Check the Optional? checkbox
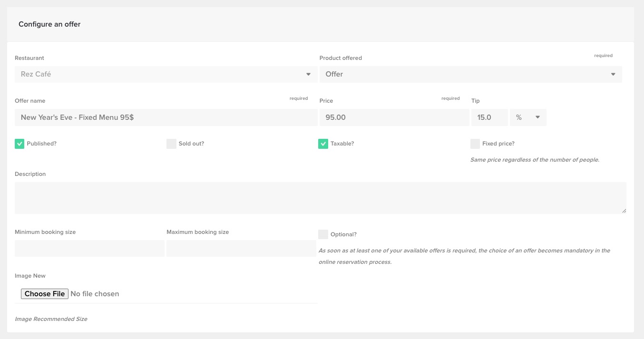The height and width of the screenshot is (339, 644). pos(323,234)
